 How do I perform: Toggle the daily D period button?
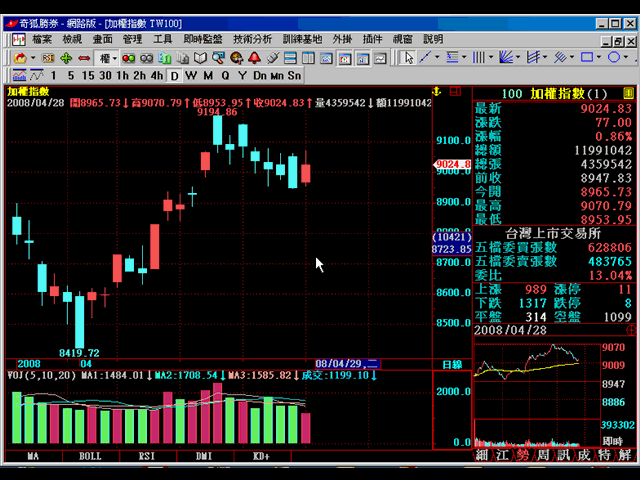click(x=174, y=76)
